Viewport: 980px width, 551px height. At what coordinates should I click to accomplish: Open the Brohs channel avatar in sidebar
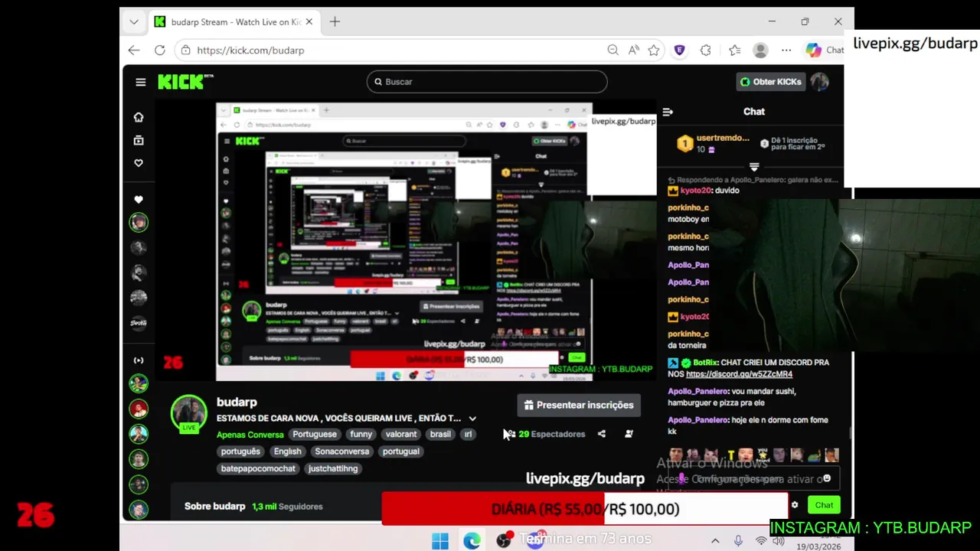[139, 323]
